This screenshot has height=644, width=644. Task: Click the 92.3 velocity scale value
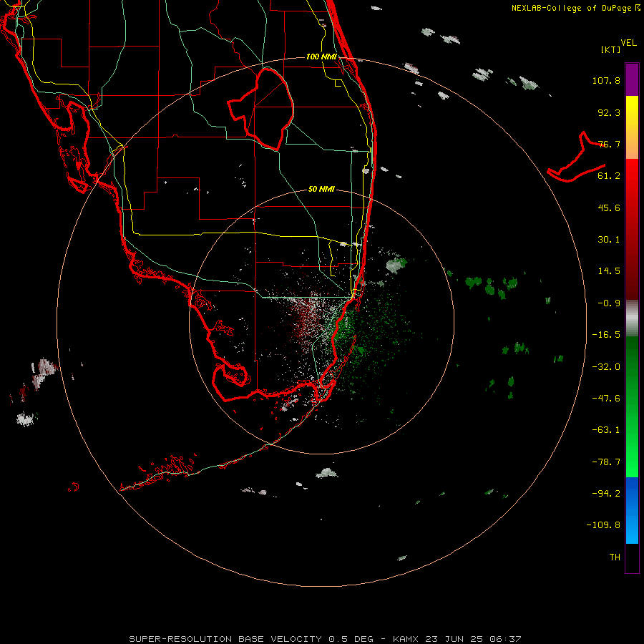click(609, 112)
